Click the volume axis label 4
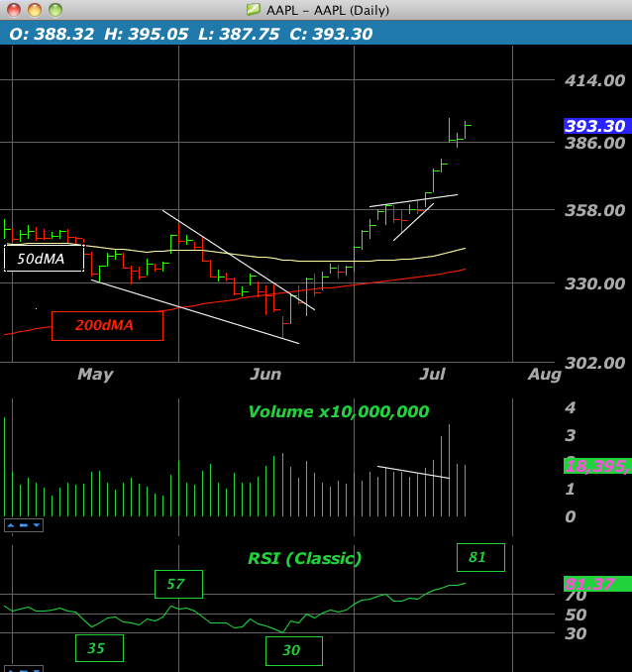This screenshot has height=672, width=632. [571, 407]
